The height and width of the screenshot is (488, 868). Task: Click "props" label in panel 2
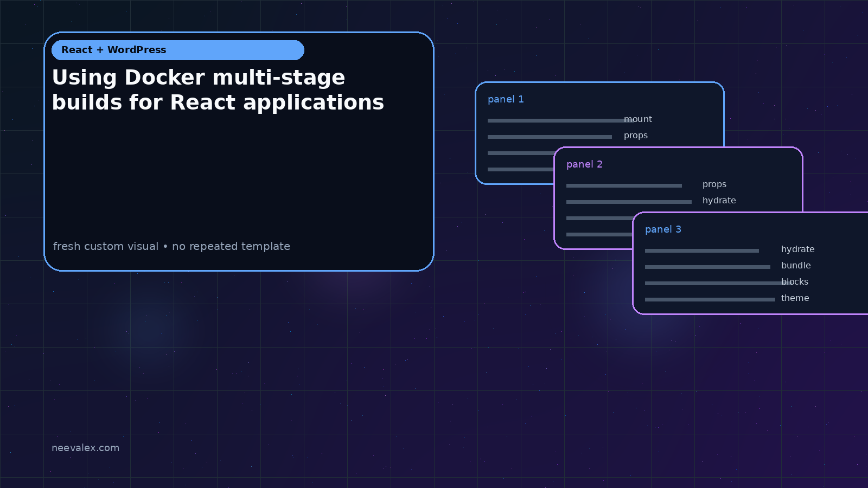point(714,184)
